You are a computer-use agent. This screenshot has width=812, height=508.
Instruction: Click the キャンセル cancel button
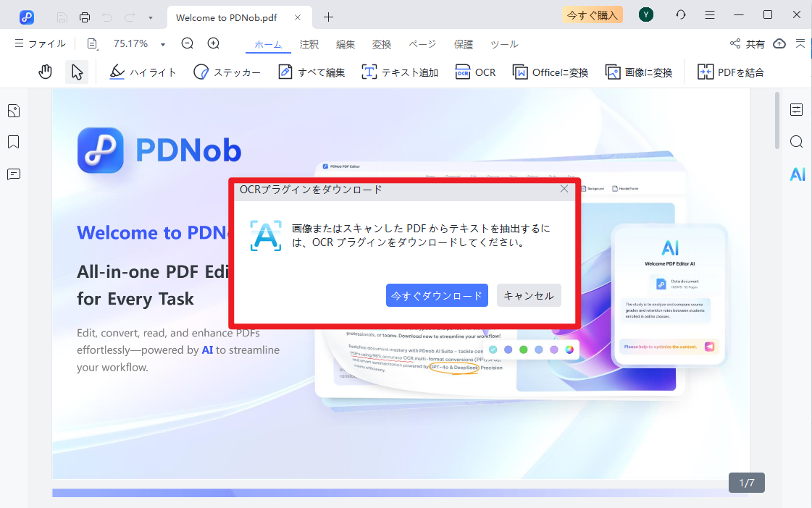tap(529, 295)
